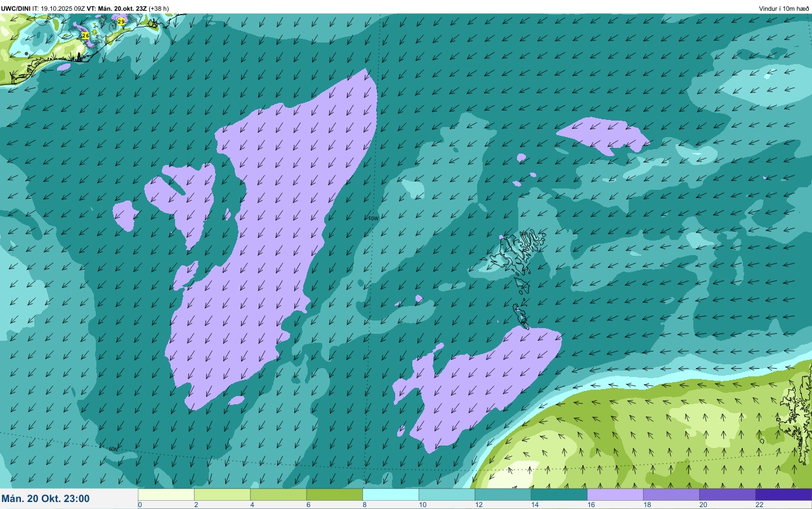812x509 pixels.
Task: Click the legend scale number '22'
Action: tap(759, 505)
